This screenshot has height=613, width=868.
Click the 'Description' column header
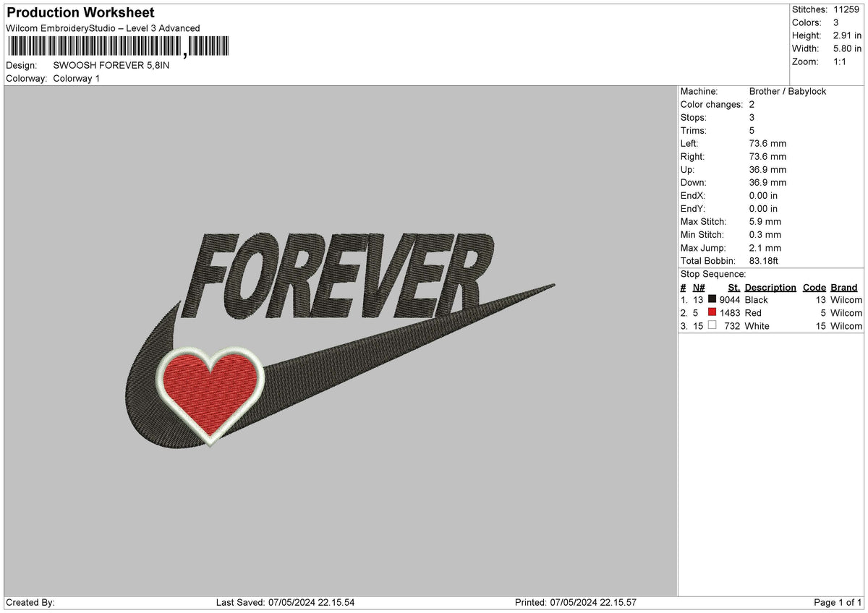[x=770, y=288]
